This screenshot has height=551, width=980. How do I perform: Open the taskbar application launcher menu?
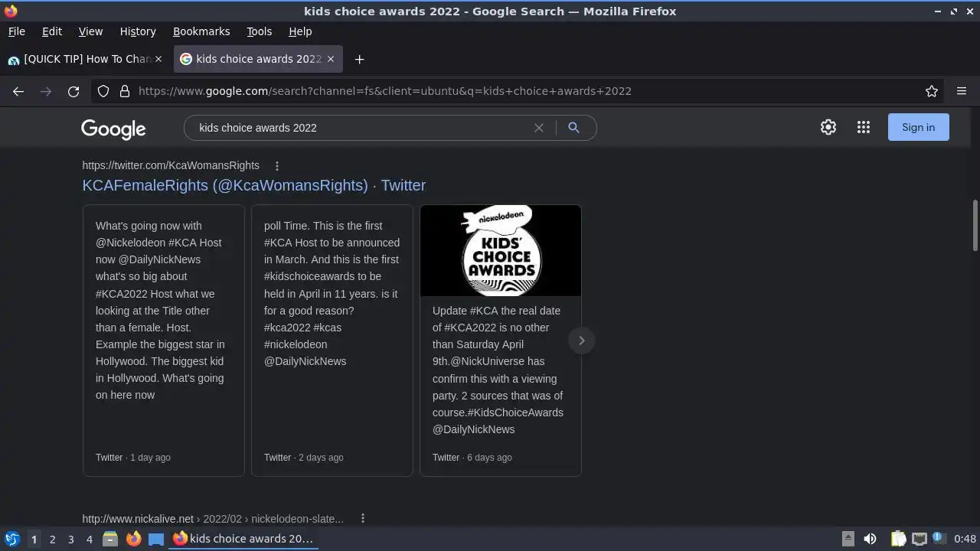click(x=11, y=539)
